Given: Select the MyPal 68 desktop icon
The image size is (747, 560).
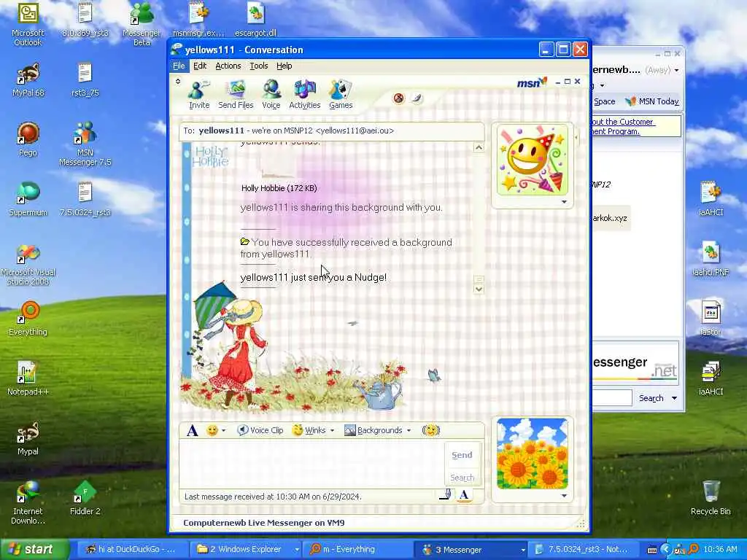Looking at the screenshot, I should pyautogui.click(x=28, y=80).
